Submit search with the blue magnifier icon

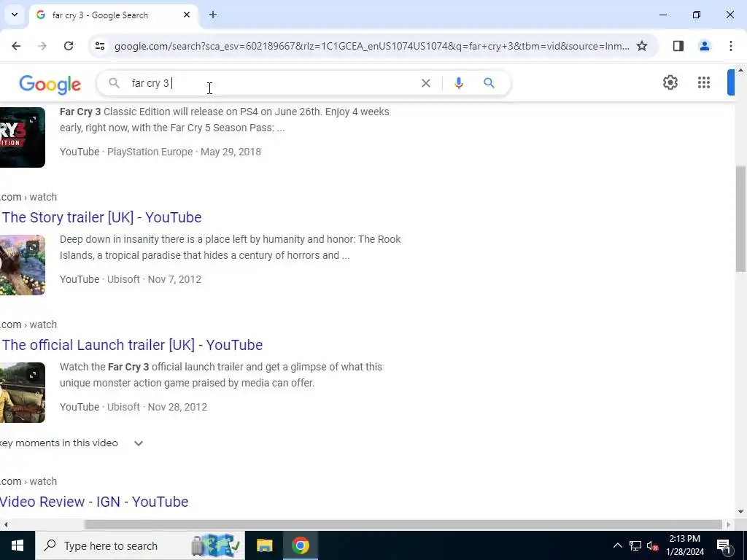click(489, 83)
